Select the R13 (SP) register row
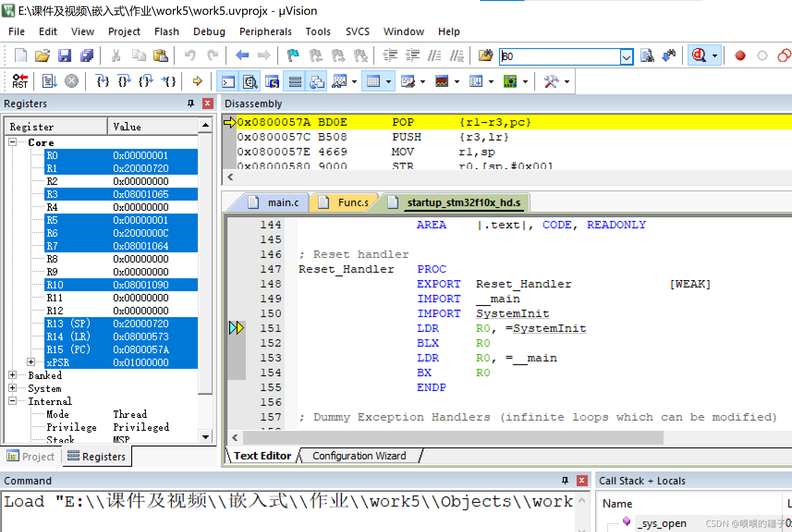Viewport: 792px width, 532px height. point(121,324)
